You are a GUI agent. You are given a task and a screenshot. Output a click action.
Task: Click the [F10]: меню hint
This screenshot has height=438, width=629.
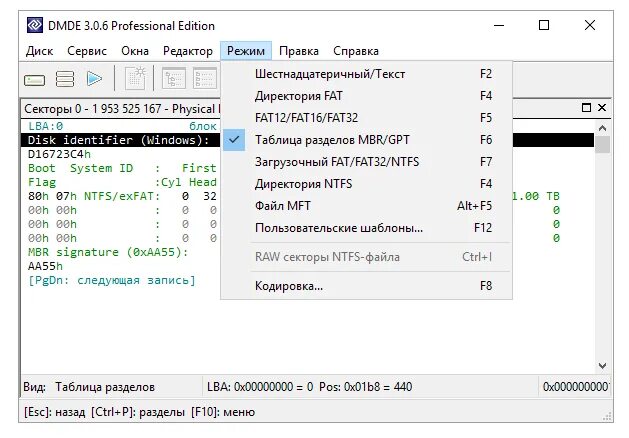223,412
